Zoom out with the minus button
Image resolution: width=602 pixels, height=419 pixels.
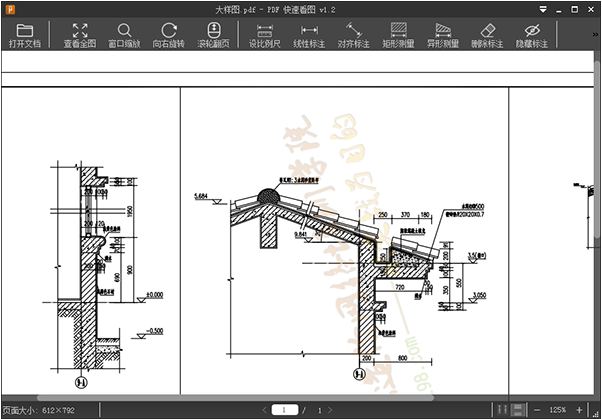coord(537,410)
